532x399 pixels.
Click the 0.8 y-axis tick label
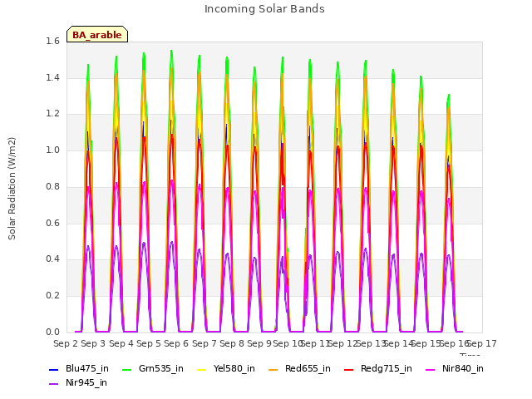52,186
